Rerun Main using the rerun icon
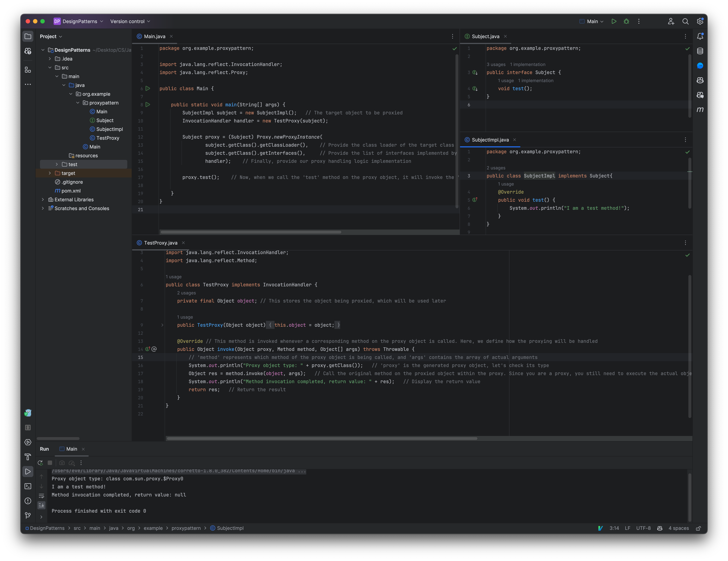The width and height of the screenshot is (728, 561). [x=40, y=463]
